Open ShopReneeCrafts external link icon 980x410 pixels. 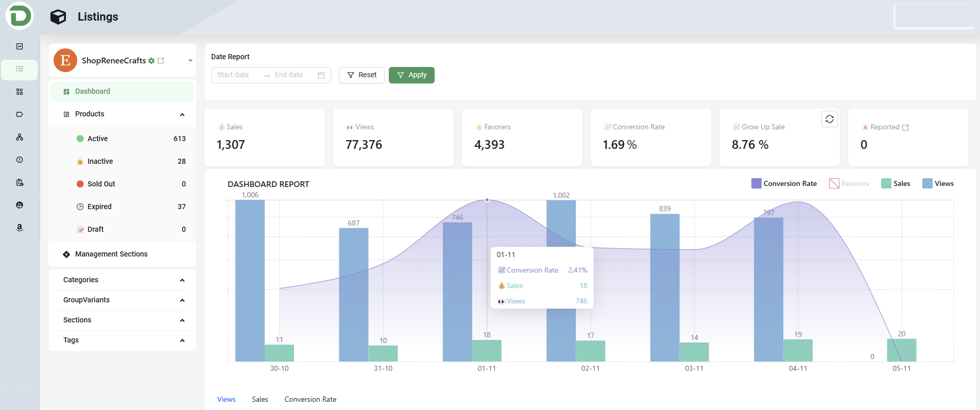[x=161, y=61]
